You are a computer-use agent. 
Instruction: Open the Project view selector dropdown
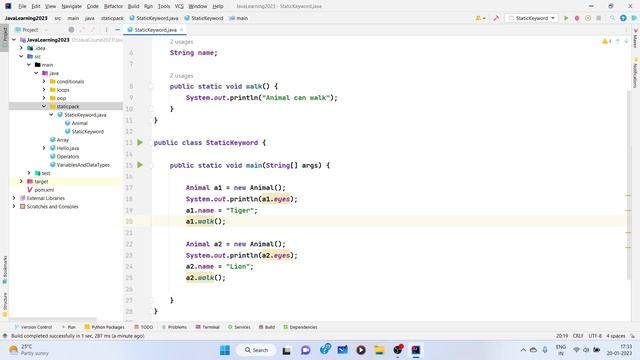click(32, 30)
